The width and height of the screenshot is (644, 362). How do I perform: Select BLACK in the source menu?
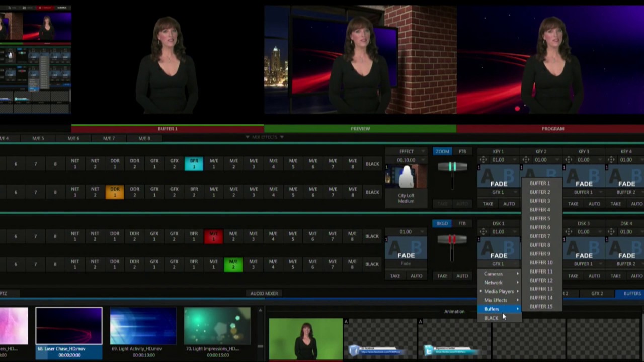pyautogui.click(x=499, y=318)
